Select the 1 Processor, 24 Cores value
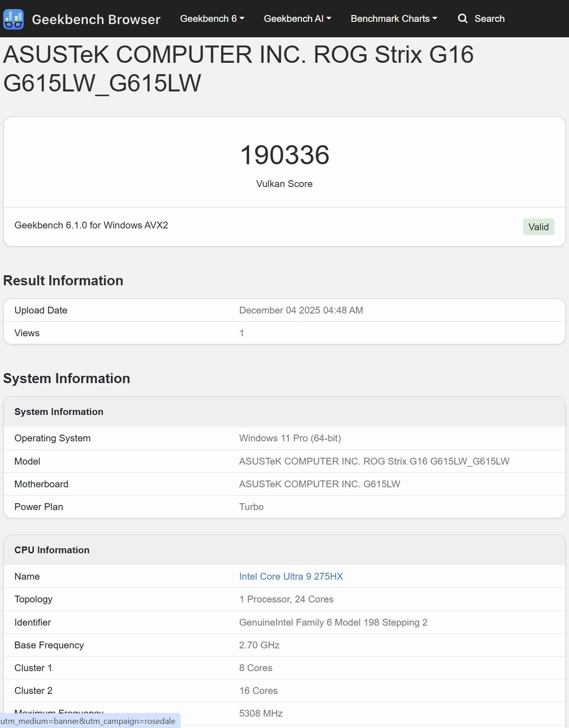569x728 pixels. tap(287, 599)
